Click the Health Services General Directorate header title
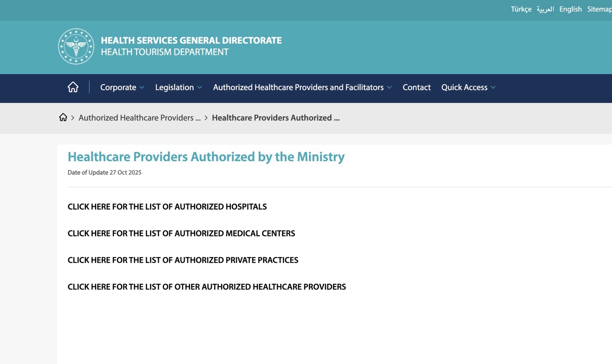Viewport: 612px width, 364px height. pos(191,41)
